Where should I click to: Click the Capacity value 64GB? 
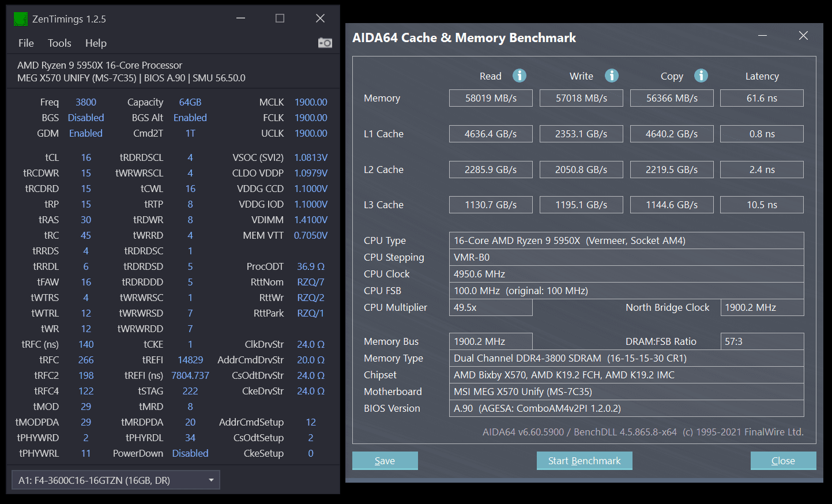pos(190,102)
